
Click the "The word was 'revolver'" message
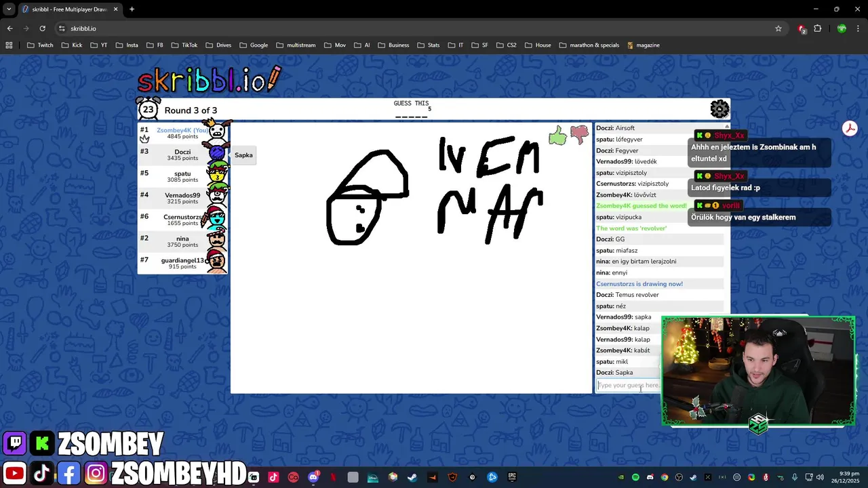[631, 228]
